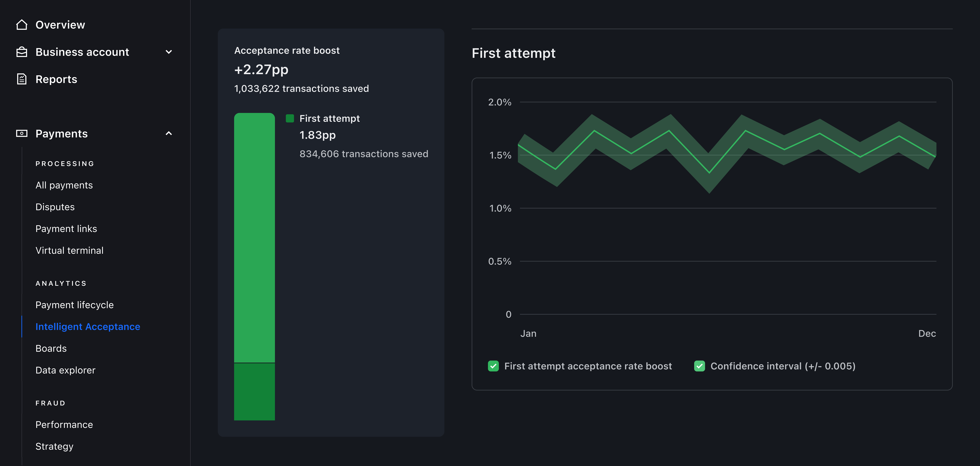Open Virtual terminal
Viewport: 980px width, 466px height.
[x=70, y=250]
